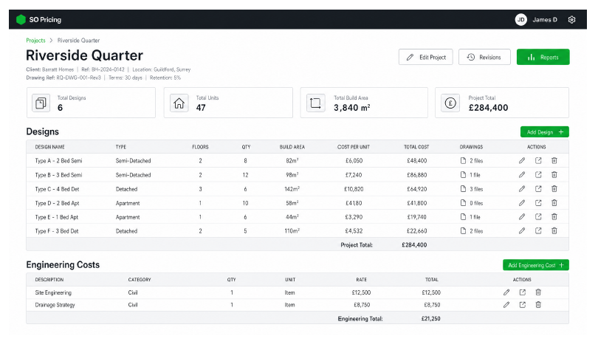The image size is (598, 364).
Task: View the 3 files for Type C
Action: click(472, 189)
